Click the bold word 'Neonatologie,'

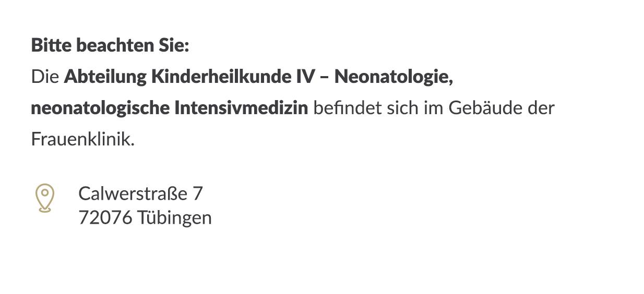pos(393,77)
